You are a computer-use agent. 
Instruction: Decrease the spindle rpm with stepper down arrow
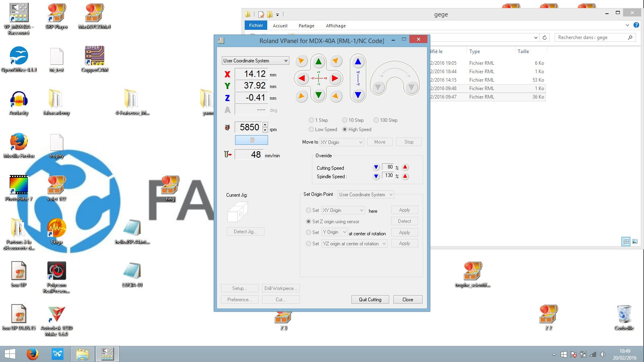click(x=265, y=130)
